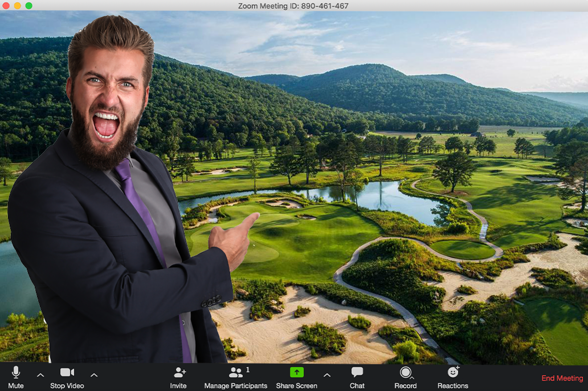Click the Zoom Meeting ID title text
The height and width of the screenshot is (391, 588).
pyautogui.click(x=293, y=6)
